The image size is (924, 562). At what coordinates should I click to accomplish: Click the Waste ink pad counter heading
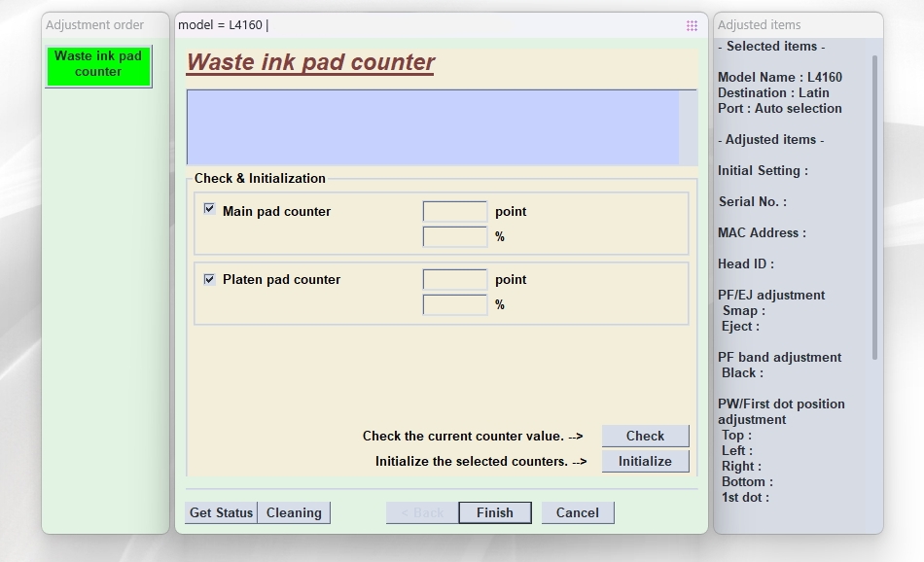(310, 62)
